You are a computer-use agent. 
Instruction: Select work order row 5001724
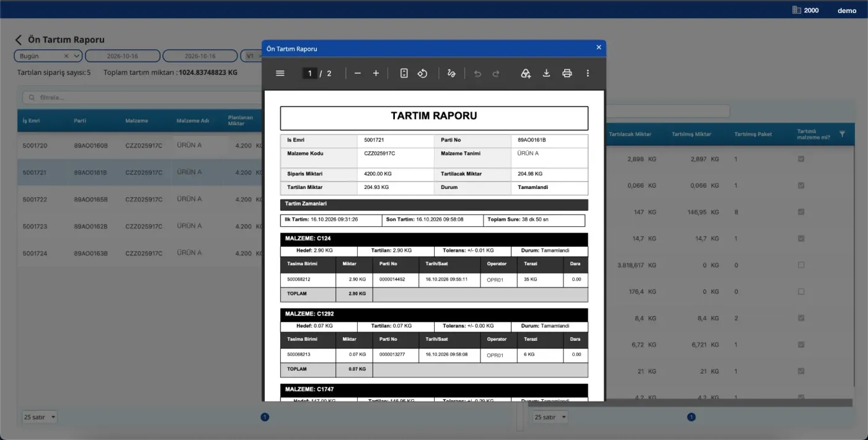[139, 253]
